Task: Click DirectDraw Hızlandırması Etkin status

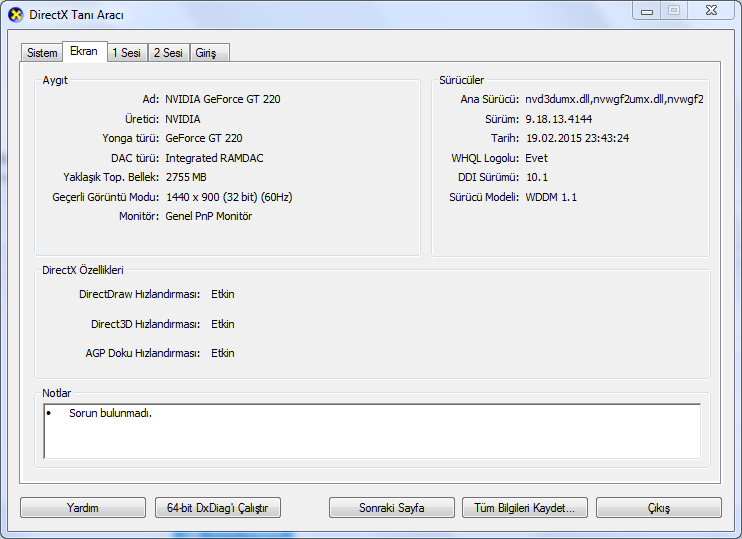Action: tap(222, 294)
